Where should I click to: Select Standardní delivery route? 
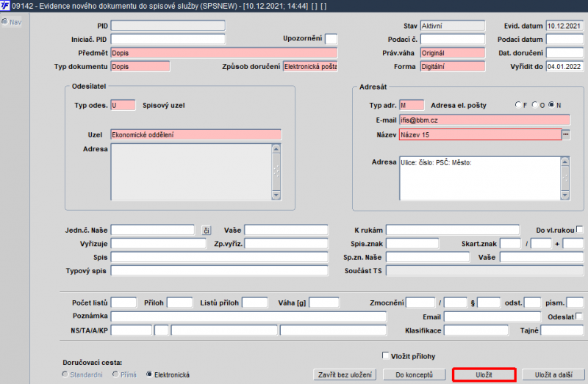click(65, 374)
